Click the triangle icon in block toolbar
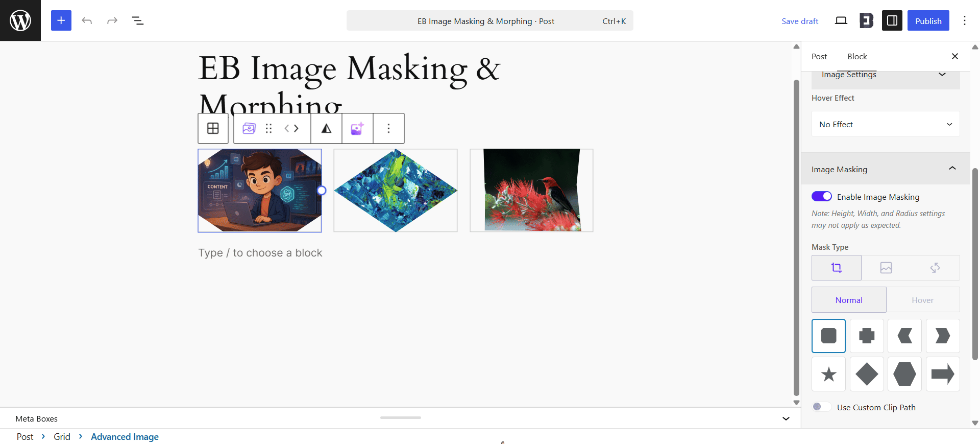This screenshot has width=980, height=444. pos(326,128)
